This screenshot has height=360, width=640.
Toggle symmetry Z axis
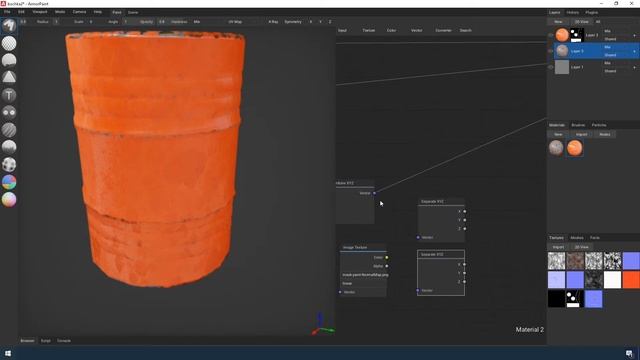(x=330, y=22)
